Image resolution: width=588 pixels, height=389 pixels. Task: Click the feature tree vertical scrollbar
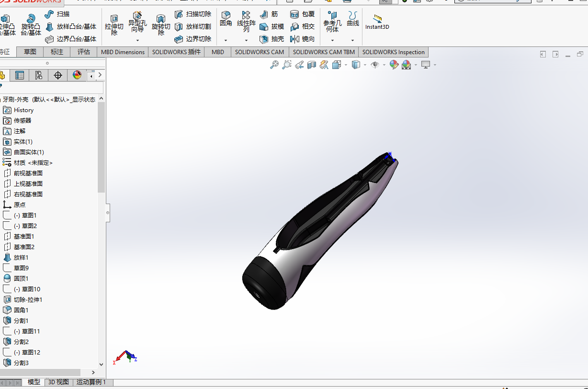101,148
